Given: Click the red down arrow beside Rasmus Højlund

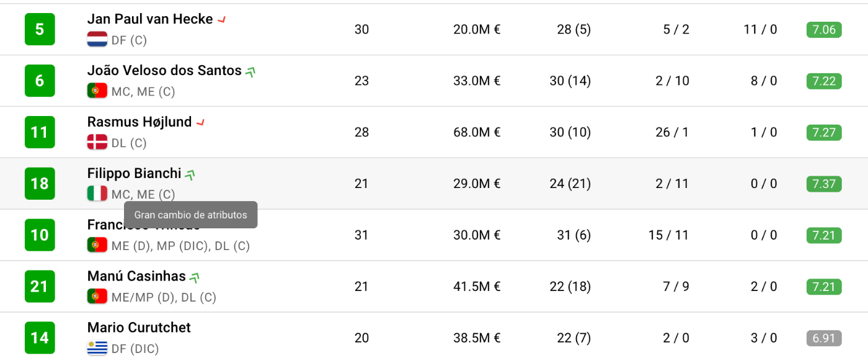Looking at the screenshot, I should [x=200, y=123].
